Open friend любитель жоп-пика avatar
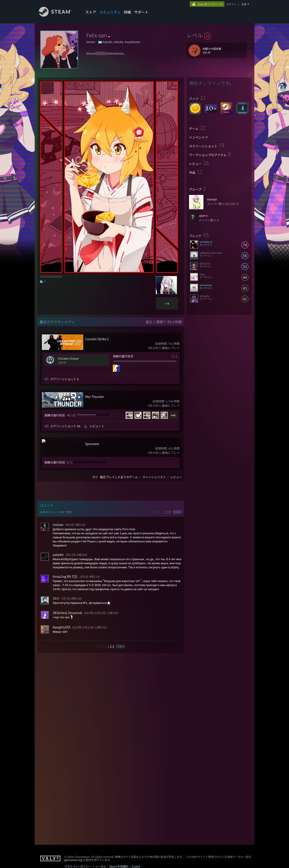This screenshot has width=289, height=868. point(194,255)
